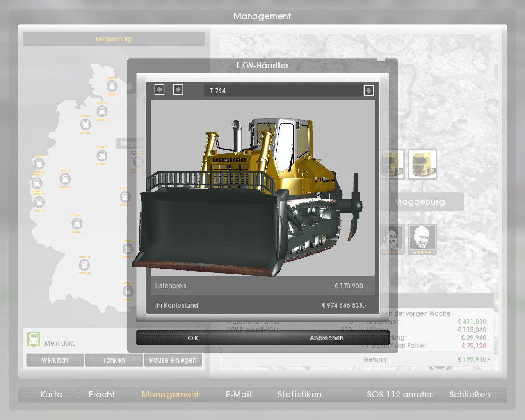
Task: Click the Werkstatt button
Action: [x=55, y=360]
